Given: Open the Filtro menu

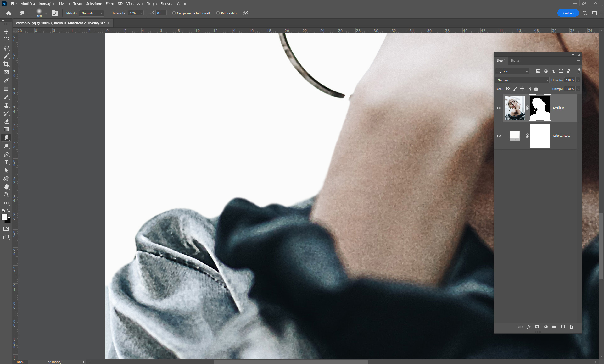Looking at the screenshot, I should (x=110, y=4).
